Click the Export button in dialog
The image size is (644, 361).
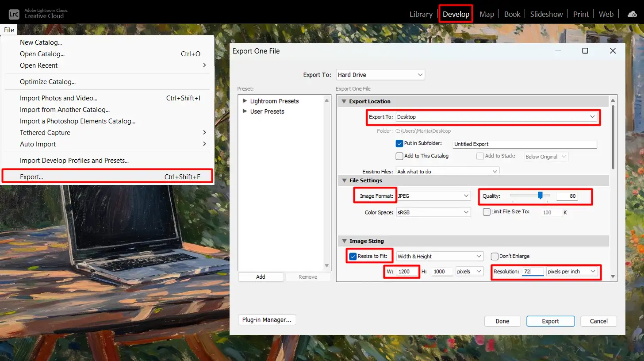pyautogui.click(x=550, y=321)
